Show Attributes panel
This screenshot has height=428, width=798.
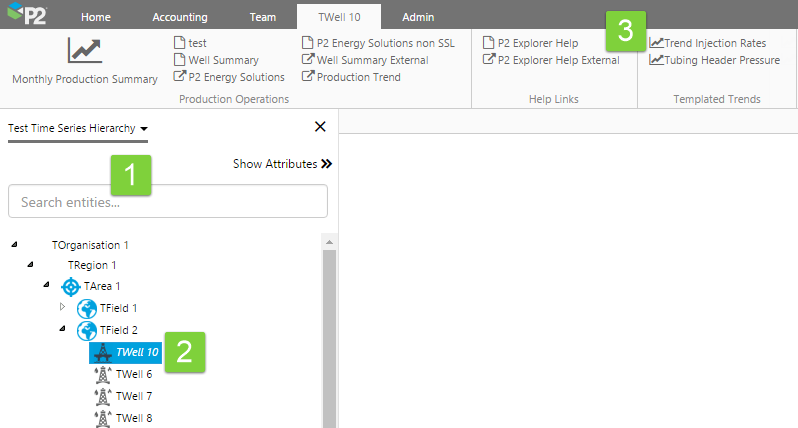coord(282,164)
